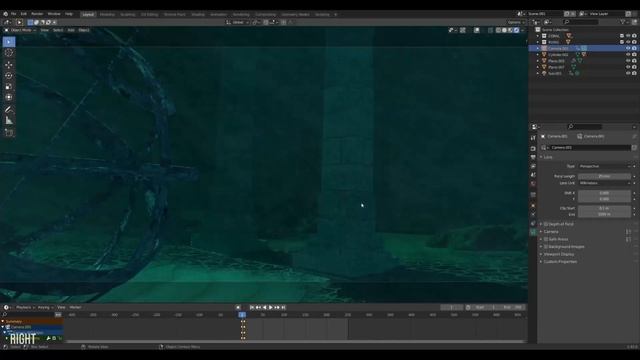Jump to next keyframe
640x360 pixels.
[277, 307]
